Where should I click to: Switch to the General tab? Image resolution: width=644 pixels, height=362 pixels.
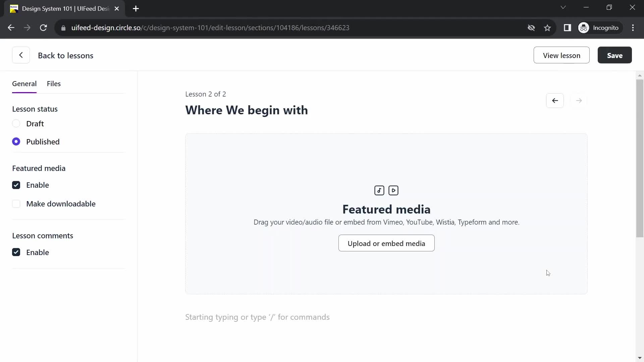(x=24, y=83)
